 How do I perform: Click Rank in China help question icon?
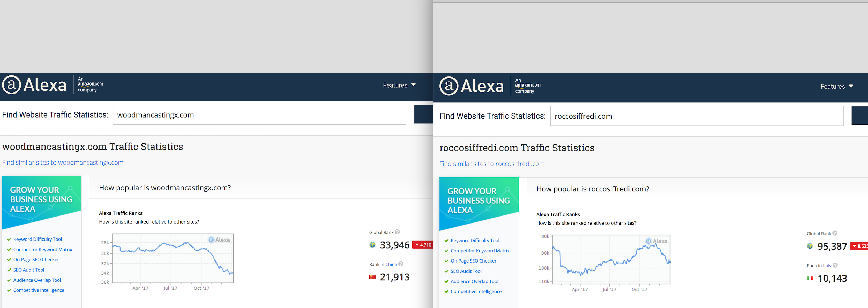(x=401, y=264)
